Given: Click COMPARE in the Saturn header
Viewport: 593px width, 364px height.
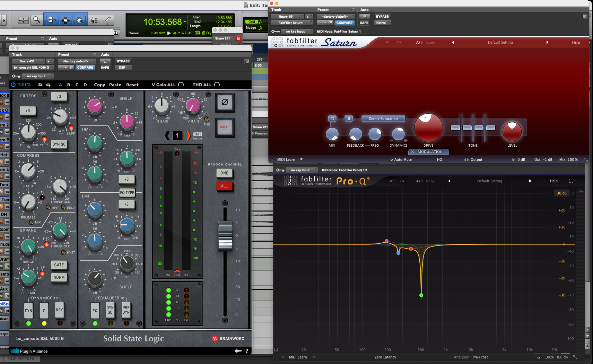Looking at the screenshot, I should 344,23.
